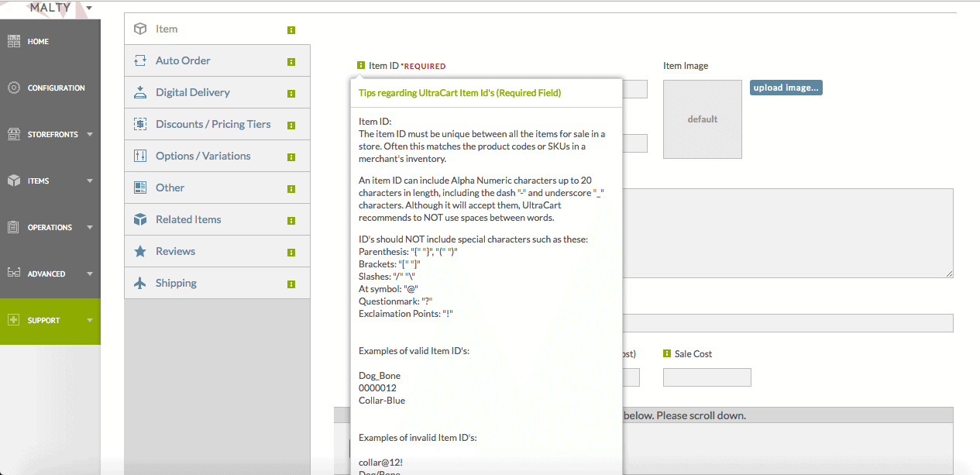Screen dimensions: 980x475
Task: Click the Storefronts shop icon
Action: (x=14, y=134)
